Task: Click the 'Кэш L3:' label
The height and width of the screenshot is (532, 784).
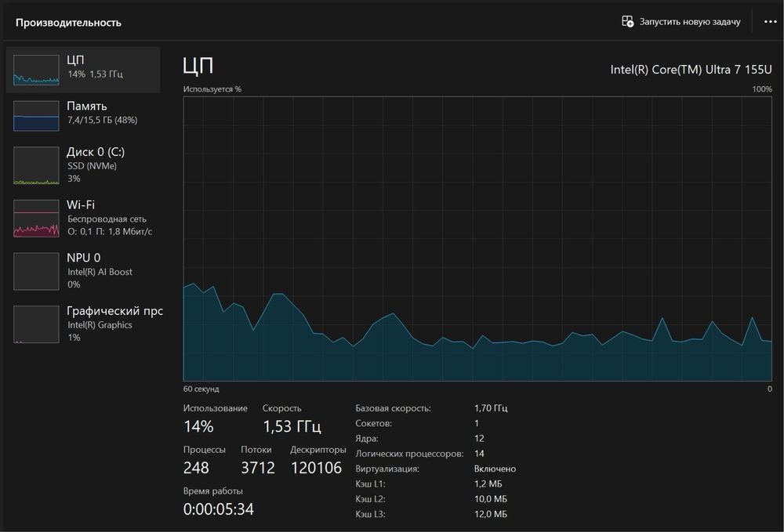Action: (370, 514)
